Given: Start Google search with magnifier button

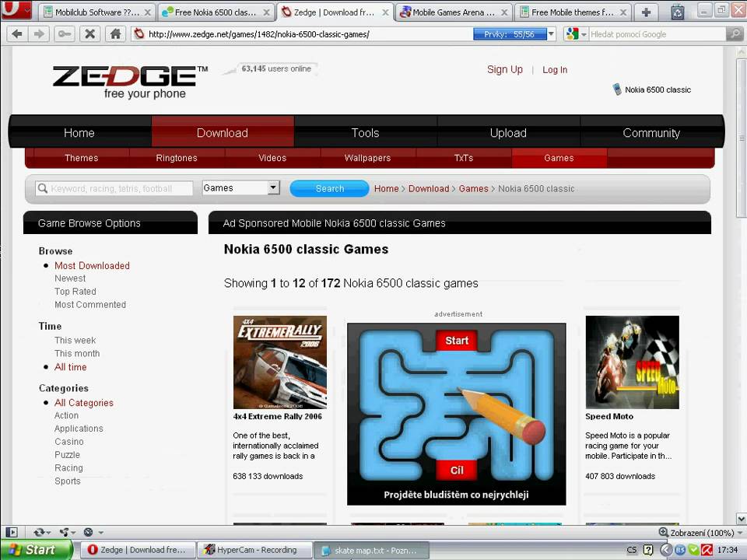Looking at the screenshot, I should (735, 33).
